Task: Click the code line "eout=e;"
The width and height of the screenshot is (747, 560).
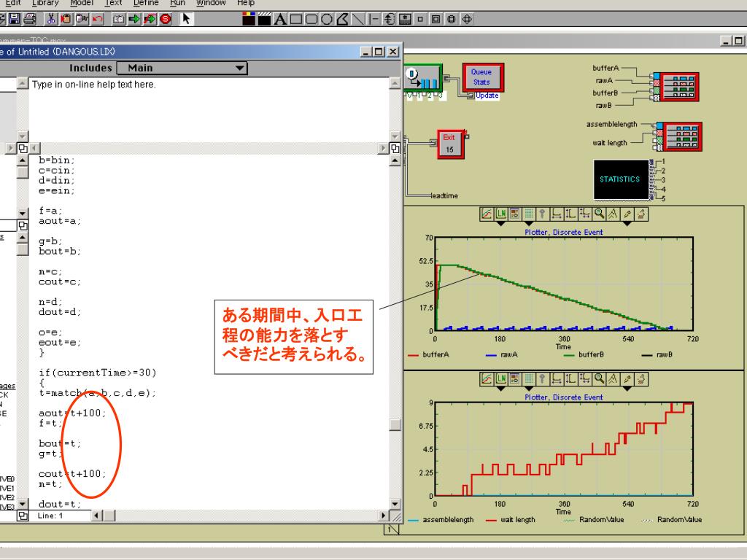Action: tap(60, 343)
